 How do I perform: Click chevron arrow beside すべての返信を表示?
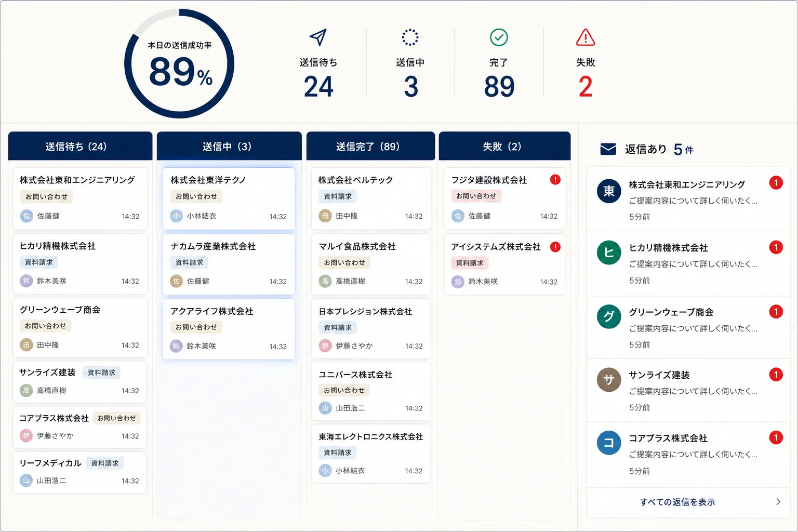[778, 502]
